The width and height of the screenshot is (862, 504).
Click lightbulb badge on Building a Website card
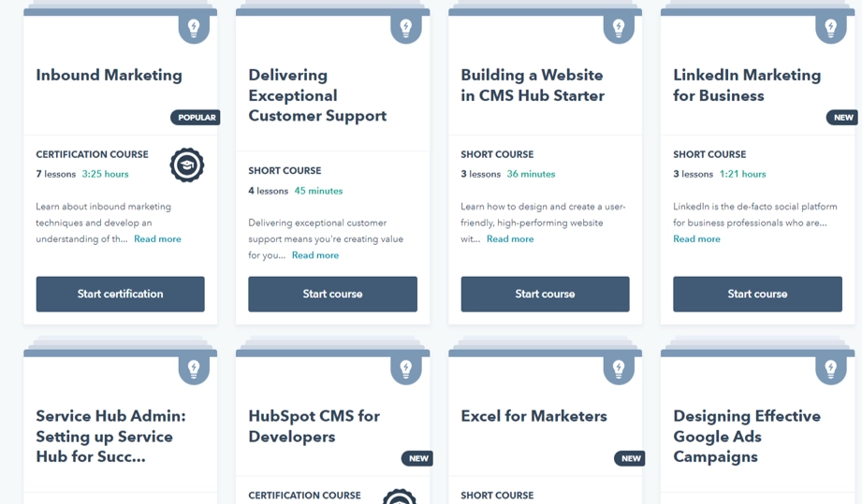(x=619, y=29)
